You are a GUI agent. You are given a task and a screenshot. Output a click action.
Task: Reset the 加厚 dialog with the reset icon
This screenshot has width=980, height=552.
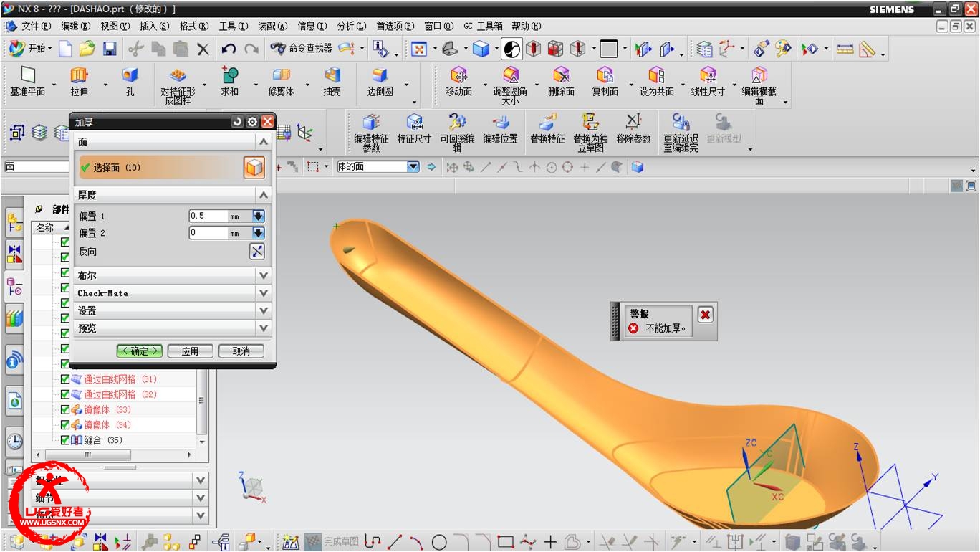pos(238,122)
